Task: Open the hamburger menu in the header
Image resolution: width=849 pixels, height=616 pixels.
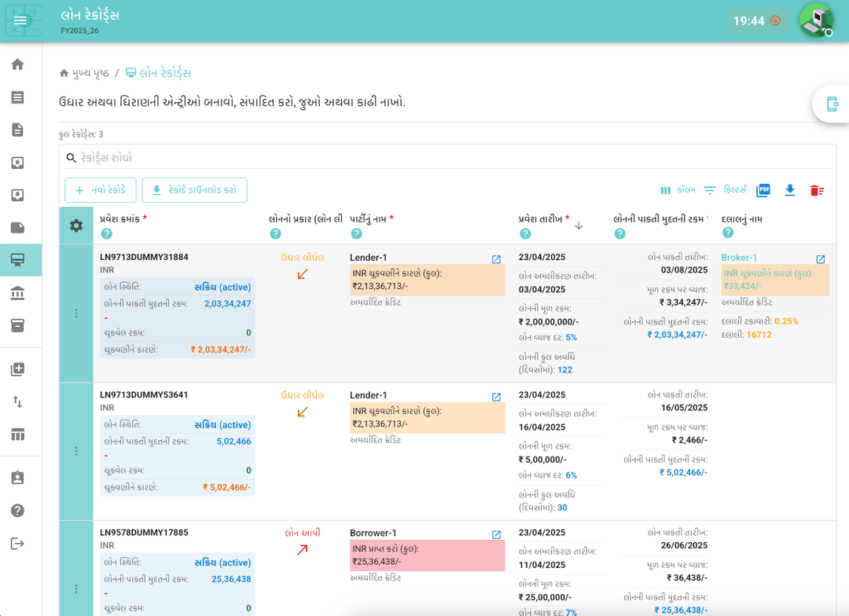Action: pyautogui.click(x=20, y=20)
